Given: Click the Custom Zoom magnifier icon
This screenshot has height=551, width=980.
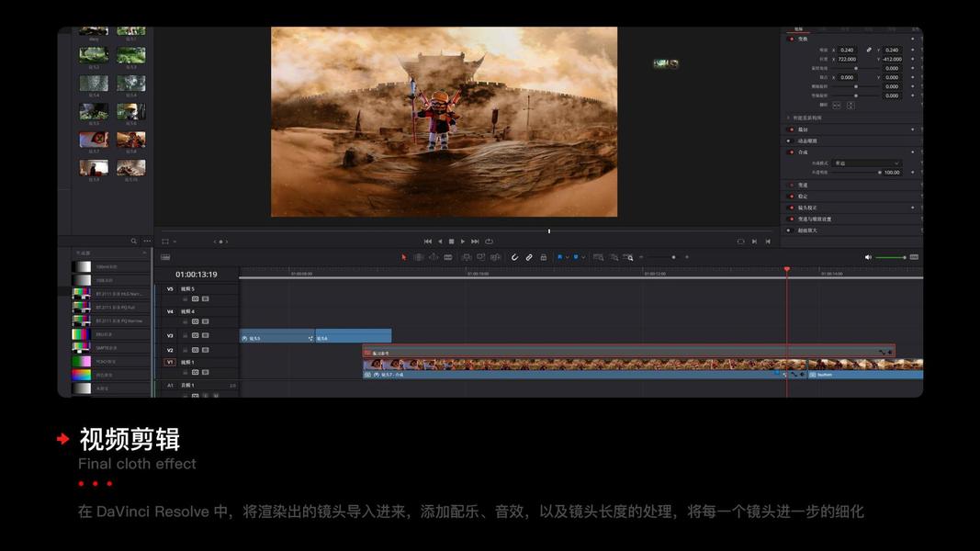Looking at the screenshot, I should pyautogui.click(x=628, y=257).
